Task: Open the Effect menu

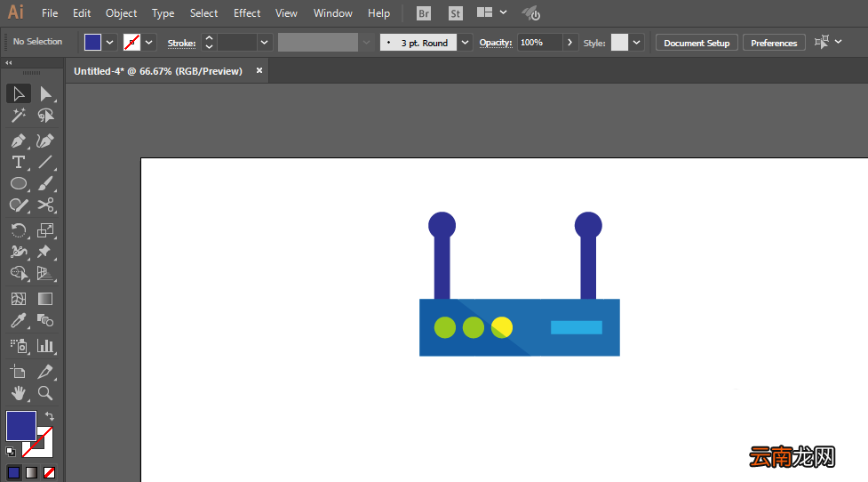Action: (x=246, y=13)
